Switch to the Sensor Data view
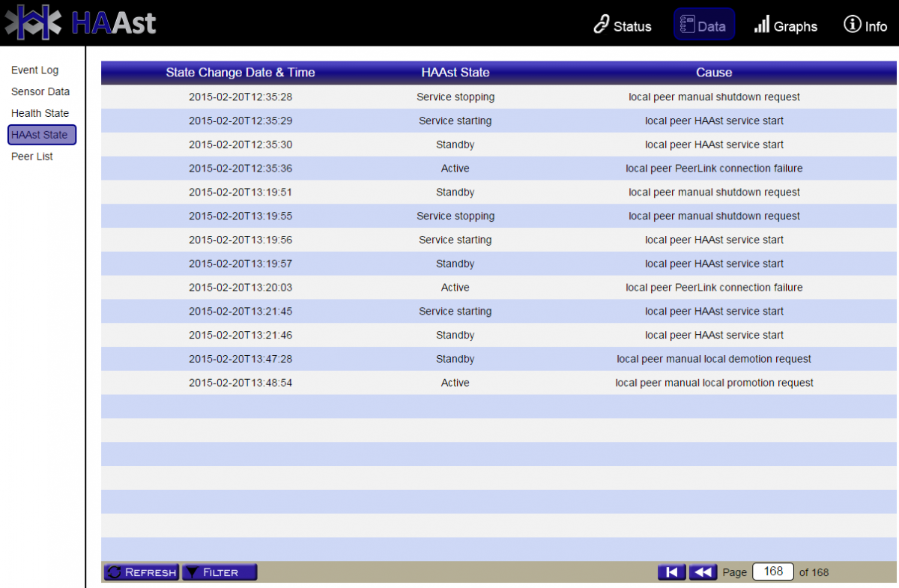899x588 pixels. coord(38,91)
